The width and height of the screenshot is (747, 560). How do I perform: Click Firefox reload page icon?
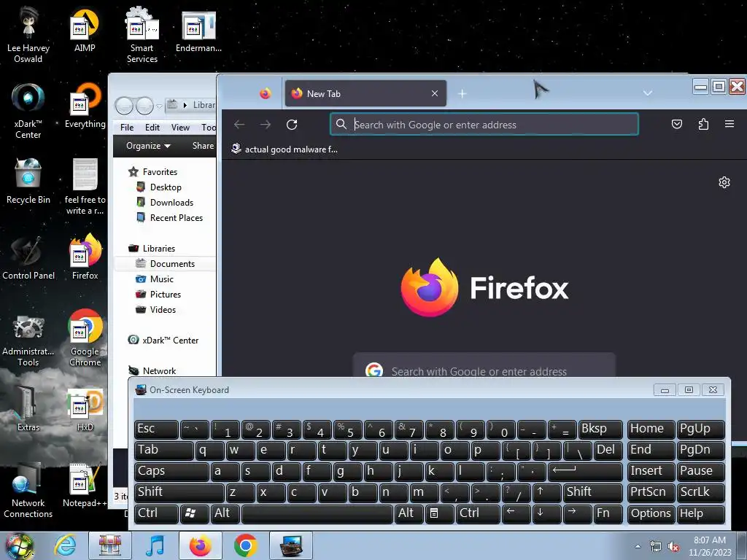tap(292, 125)
